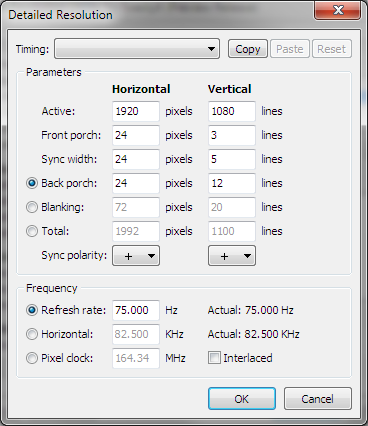Screen dimensions: 368x426
Task: Click the greyed Reset button
Action: [x=332, y=49]
